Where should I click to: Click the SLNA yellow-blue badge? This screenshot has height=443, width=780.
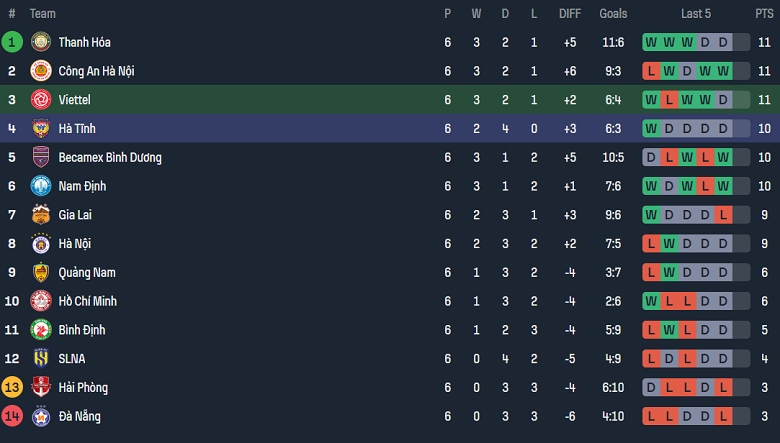point(41,359)
